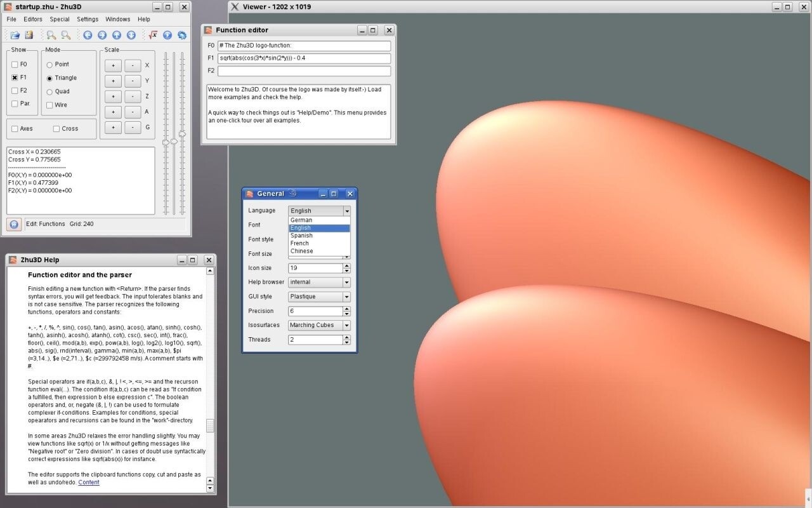Screen dimensions: 812x508
Task: Click the rightmost vertical slider handle
Action: click(182, 134)
